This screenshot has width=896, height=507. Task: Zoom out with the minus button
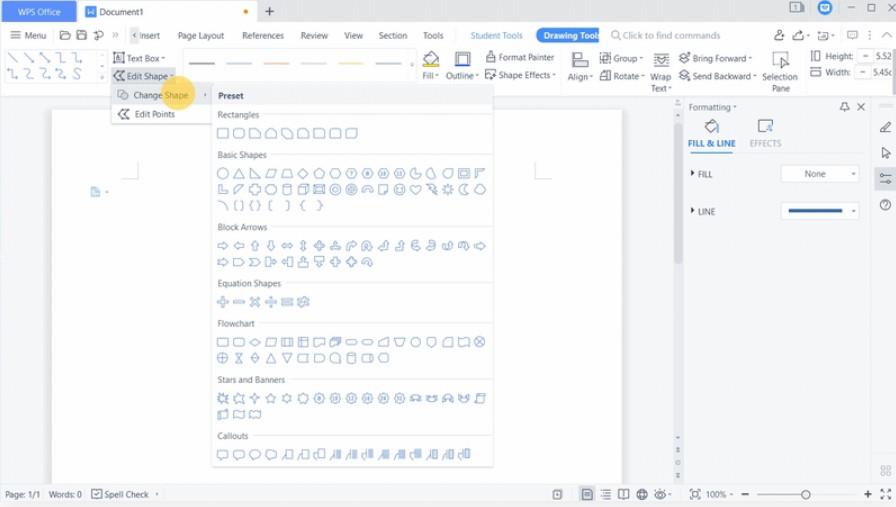click(745, 494)
